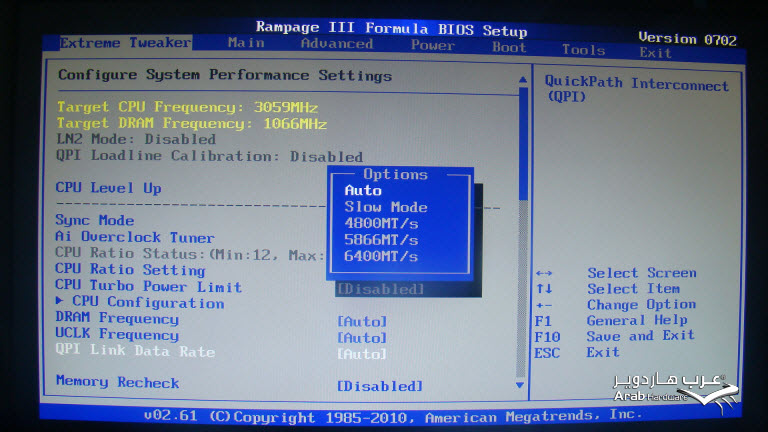Screen dimensions: 768x432
Task: Select the Ai Overclock Tuner setting
Action: click(x=135, y=237)
